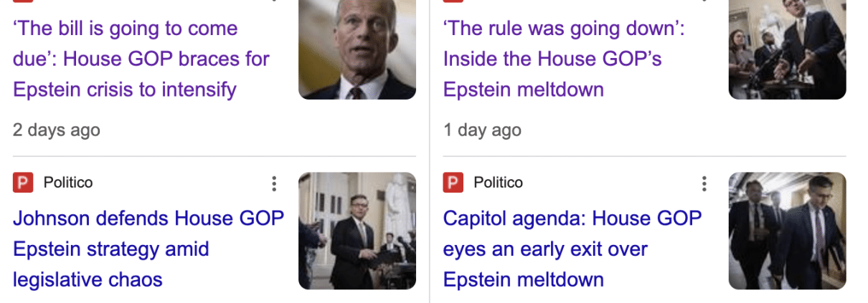Open 'The bill is going to come due' article
Image resolution: width=868 pixels, height=303 pixels.
(x=141, y=59)
